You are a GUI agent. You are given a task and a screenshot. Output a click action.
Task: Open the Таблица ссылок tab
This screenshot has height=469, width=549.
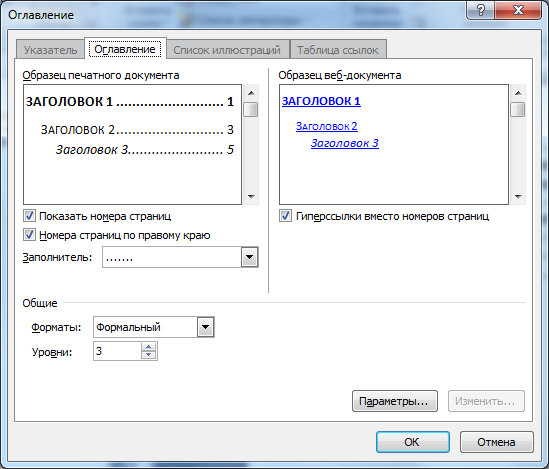pos(338,50)
